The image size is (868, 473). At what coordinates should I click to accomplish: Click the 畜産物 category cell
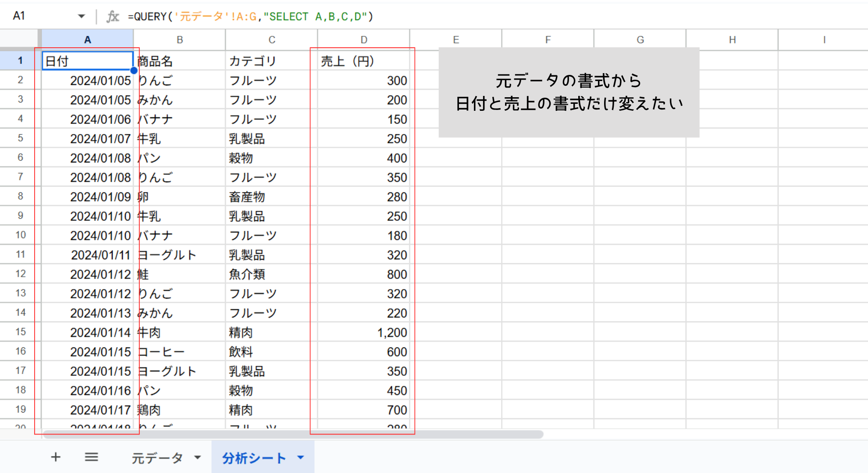point(272,196)
